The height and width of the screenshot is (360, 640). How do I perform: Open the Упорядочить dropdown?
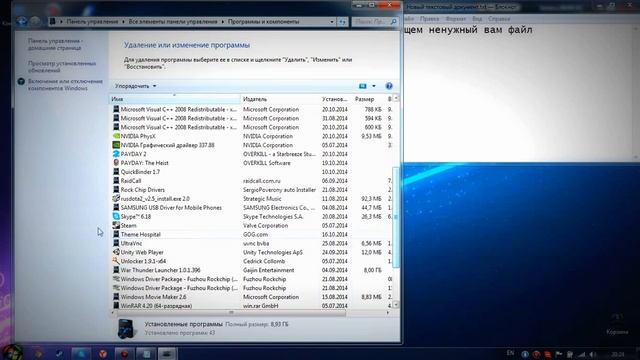[136, 86]
